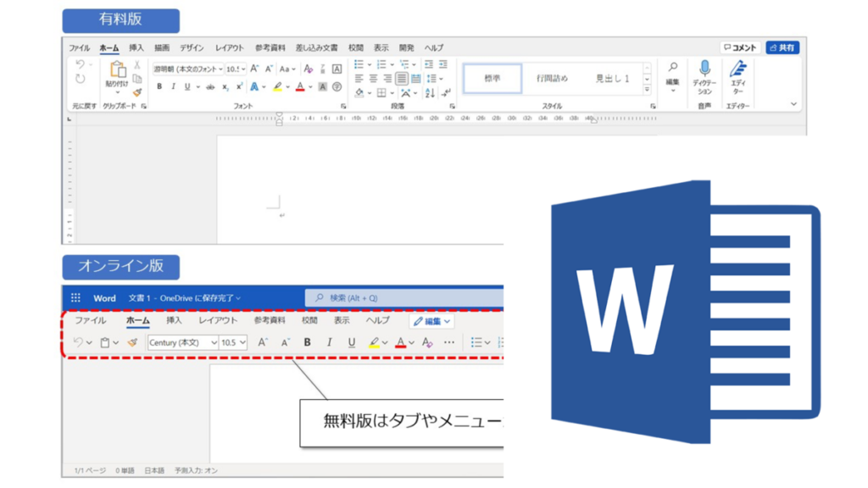This screenshot has height=488, width=868.
Task: Click the 共有 share button
Action: pyautogui.click(x=782, y=48)
